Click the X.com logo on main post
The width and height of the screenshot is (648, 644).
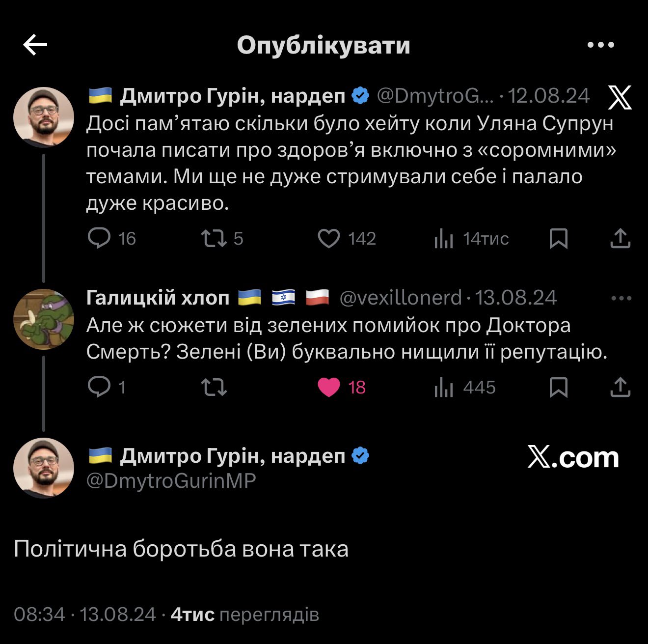tap(573, 458)
